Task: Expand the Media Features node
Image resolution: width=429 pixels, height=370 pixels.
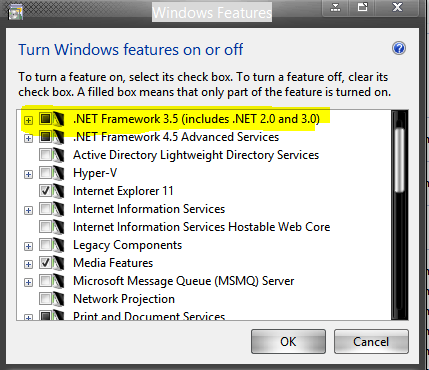Action: tap(29, 264)
